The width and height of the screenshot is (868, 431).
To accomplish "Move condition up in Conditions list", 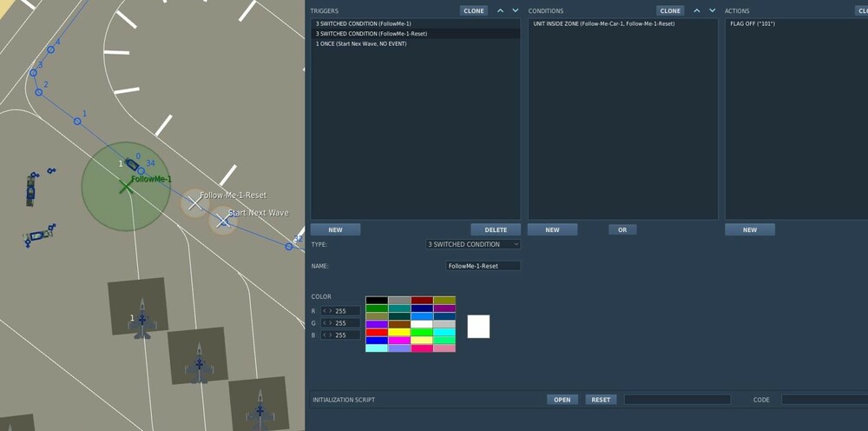I will (x=697, y=10).
